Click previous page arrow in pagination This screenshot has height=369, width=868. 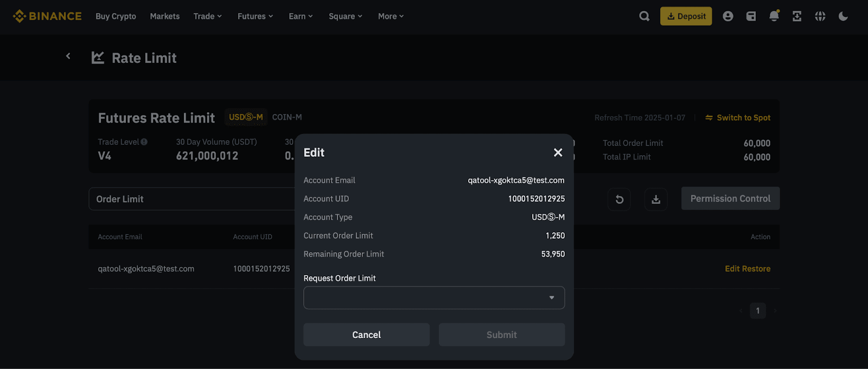[741, 311]
